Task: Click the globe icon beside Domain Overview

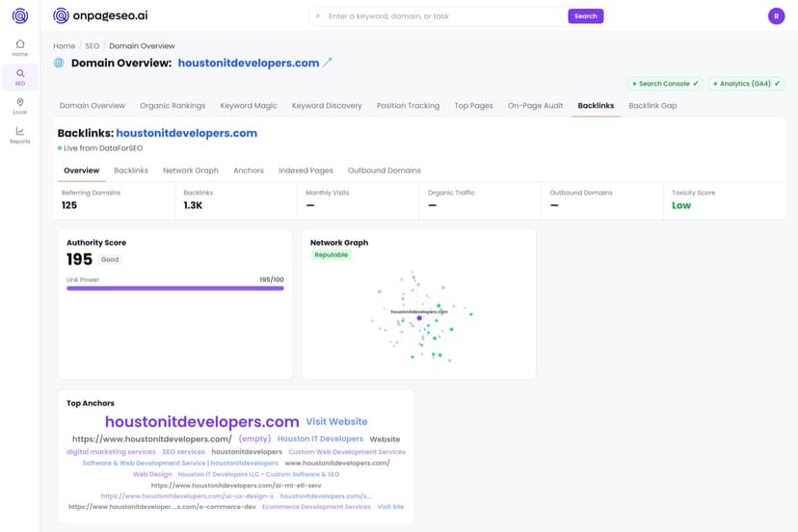Action: [x=59, y=63]
